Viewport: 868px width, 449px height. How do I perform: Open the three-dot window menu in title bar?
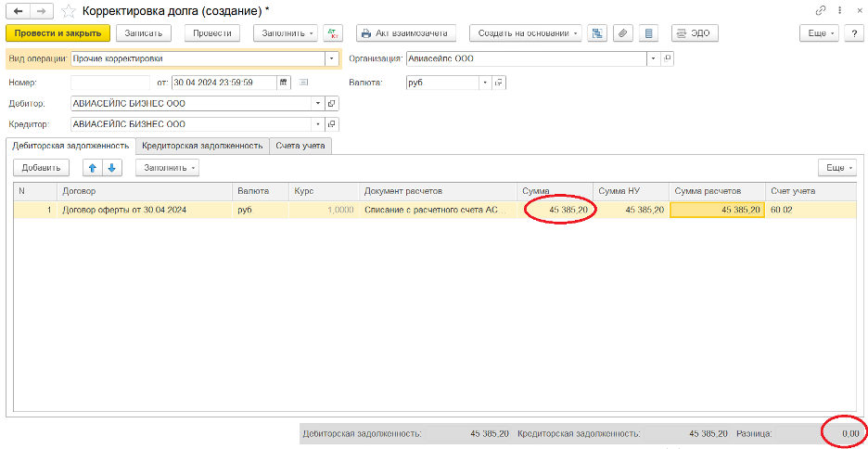[840, 10]
